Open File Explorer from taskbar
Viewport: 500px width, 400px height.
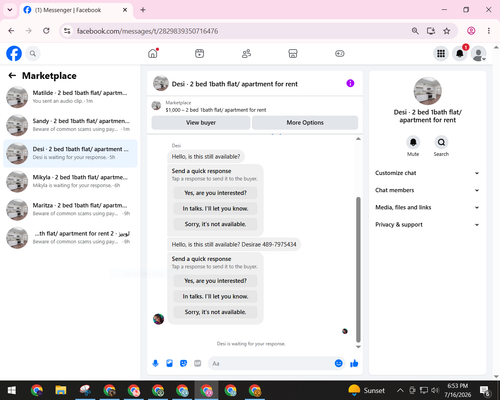(61, 390)
